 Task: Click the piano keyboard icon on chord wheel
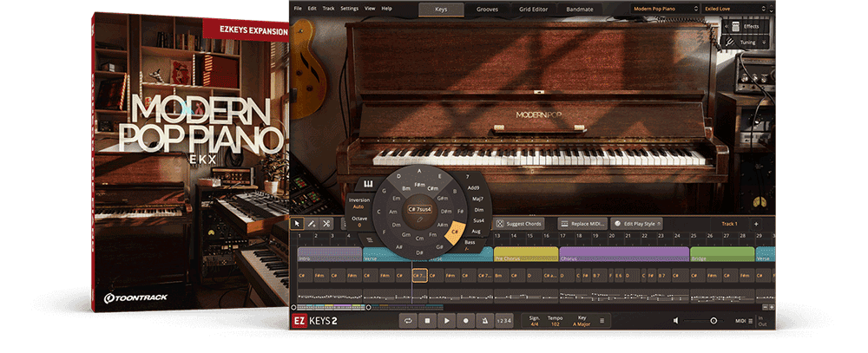coord(366,184)
